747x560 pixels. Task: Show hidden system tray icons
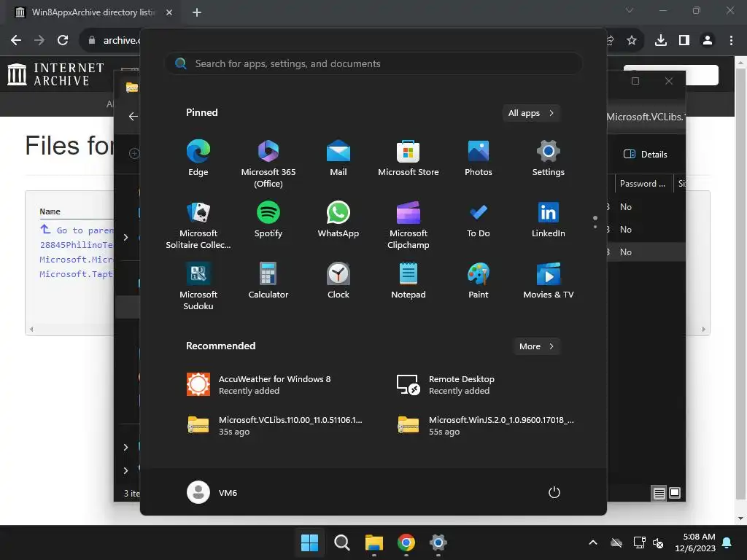click(x=593, y=542)
